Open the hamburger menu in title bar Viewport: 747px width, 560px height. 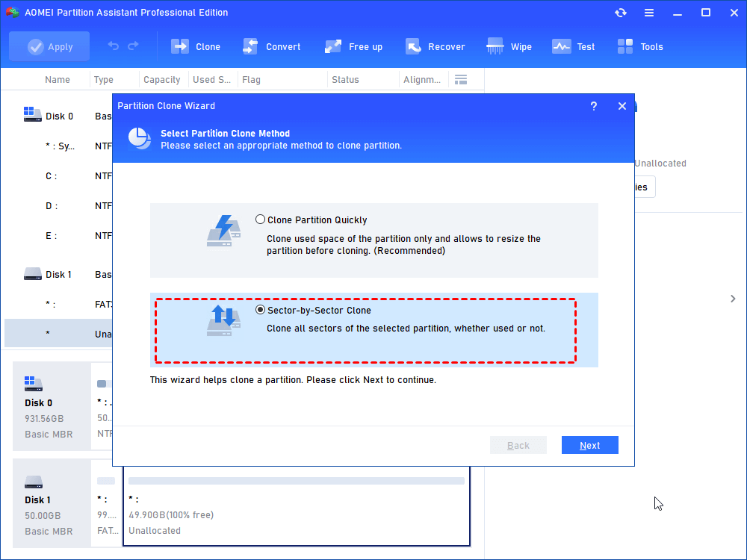[649, 13]
